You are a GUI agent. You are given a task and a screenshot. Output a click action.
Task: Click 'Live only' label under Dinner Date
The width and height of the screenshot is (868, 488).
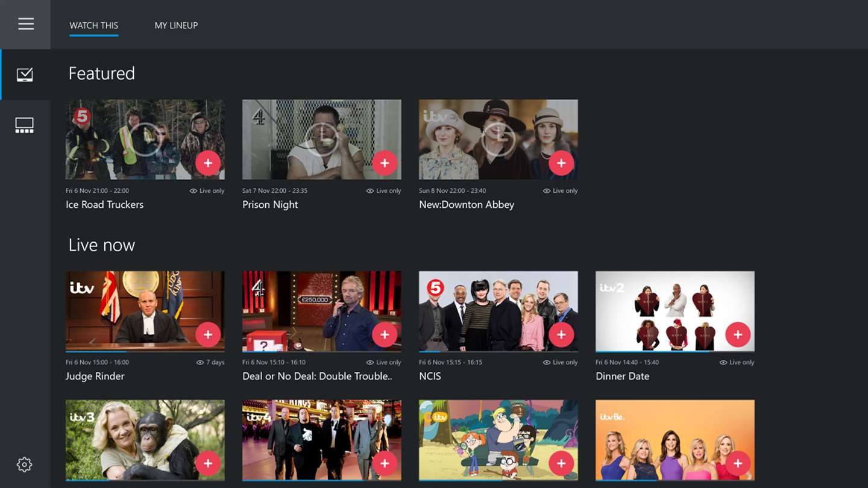click(x=737, y=363)
